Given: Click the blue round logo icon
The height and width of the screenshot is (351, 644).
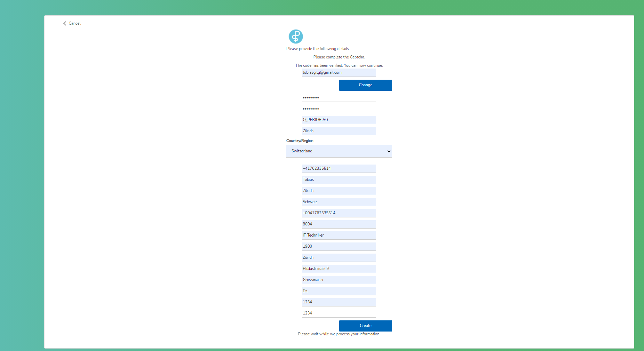Looking at the screenshot, I should coord(296,37).
